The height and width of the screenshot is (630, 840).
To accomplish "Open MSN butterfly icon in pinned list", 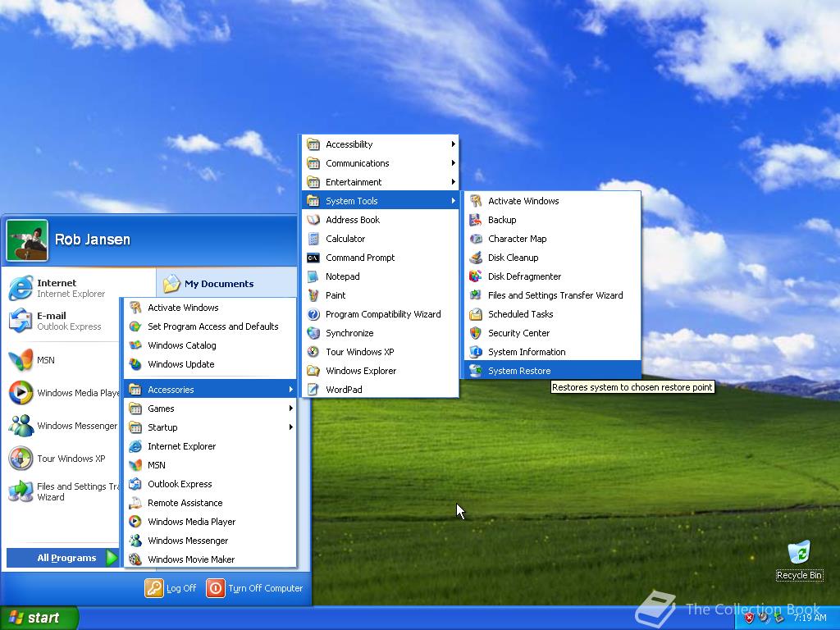I will pyautogui.click(x=21, y=360).
